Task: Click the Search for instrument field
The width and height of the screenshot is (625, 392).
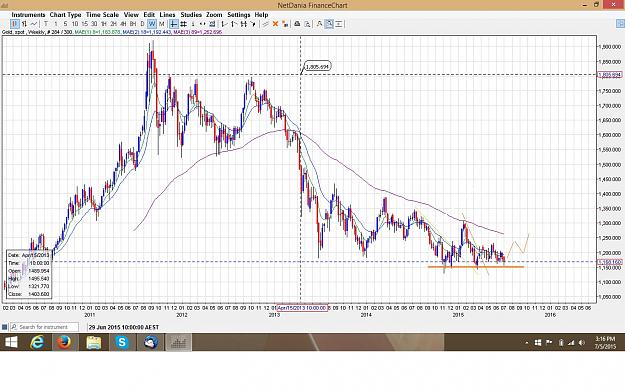Action: (x=44, y=327)
